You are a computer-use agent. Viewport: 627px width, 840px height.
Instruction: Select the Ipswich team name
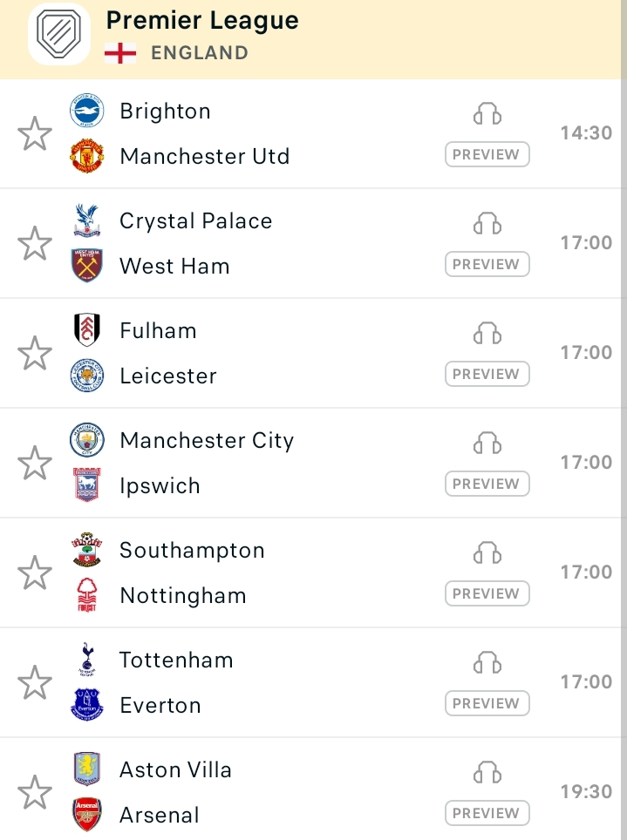(160, 486)
